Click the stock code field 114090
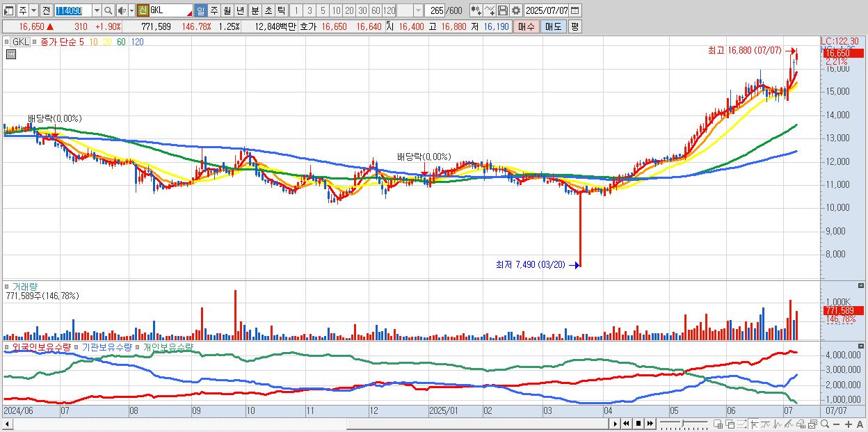 (x=73, y=10)
